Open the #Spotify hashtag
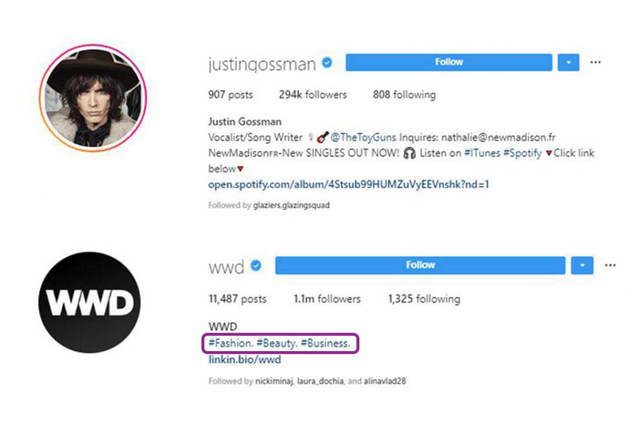The height and width of the screenshot is (423, 640). (x=522, y=154)
